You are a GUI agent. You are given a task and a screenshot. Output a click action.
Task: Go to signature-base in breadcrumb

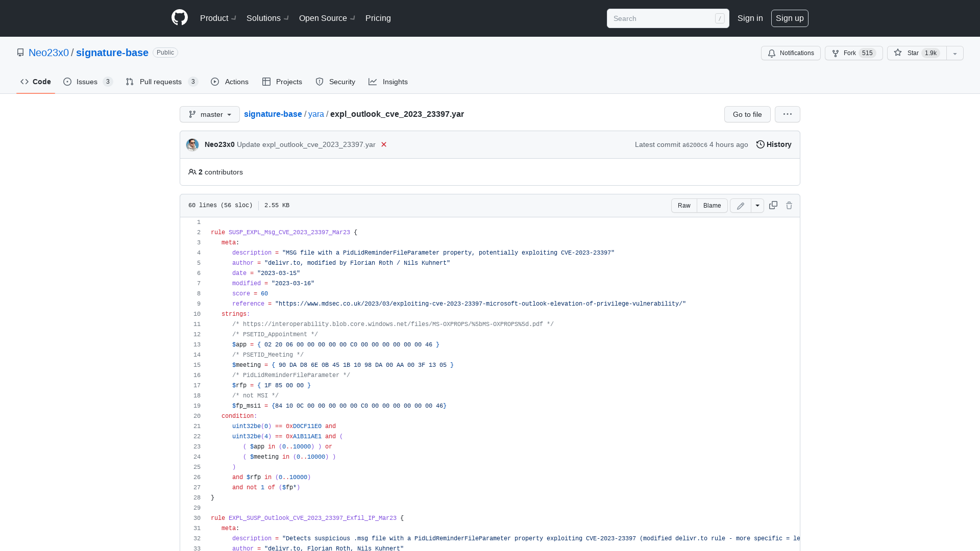coord(273,114)
